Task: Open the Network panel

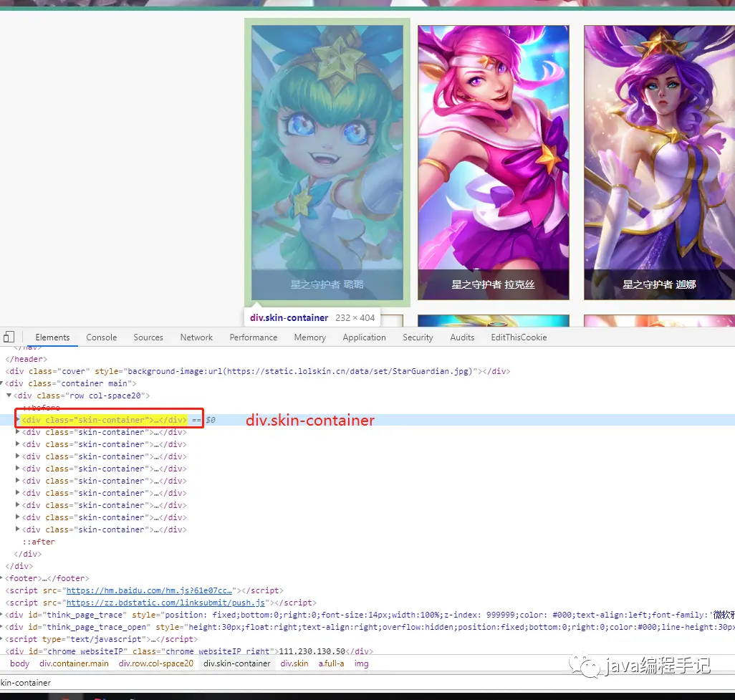Action: coord(196,337)
